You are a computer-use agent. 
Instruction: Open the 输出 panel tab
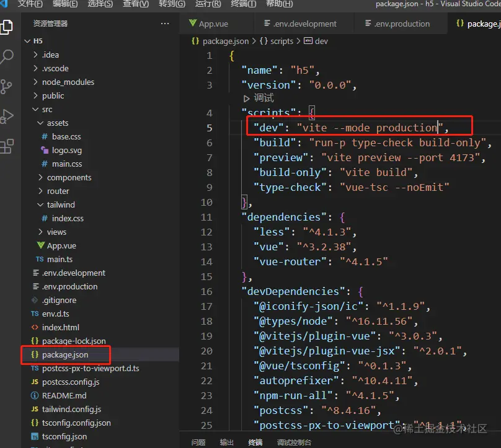coord(227,442)
